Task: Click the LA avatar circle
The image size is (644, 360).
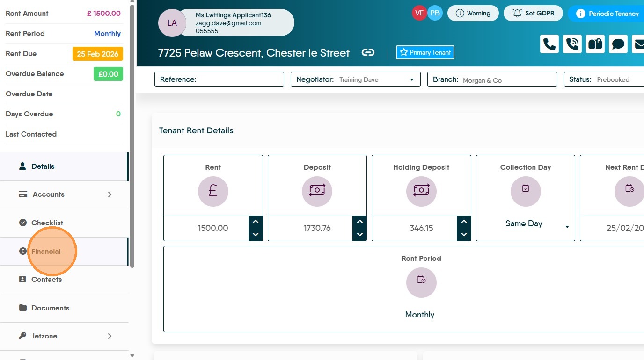Action: 172,22
